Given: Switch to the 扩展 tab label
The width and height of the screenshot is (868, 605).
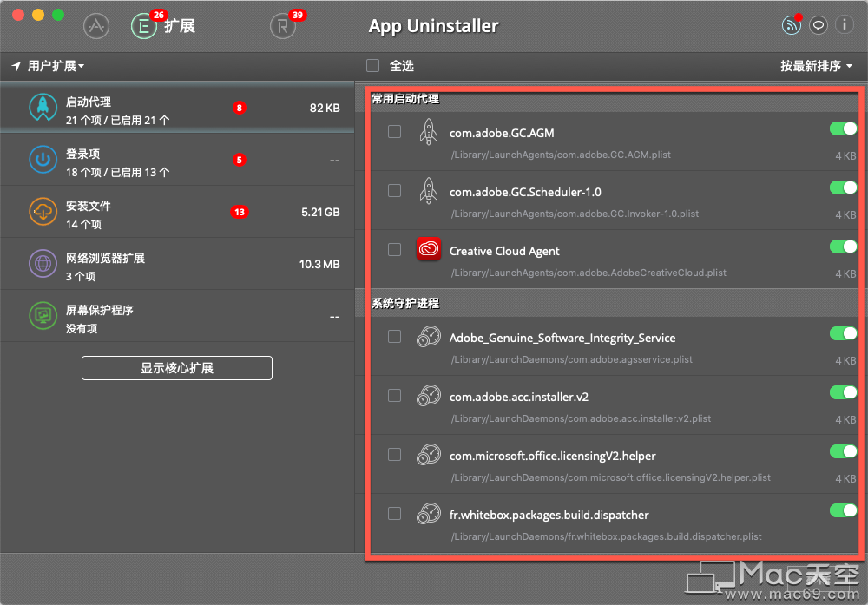Looking at the screenshot, I should (x=180, y=26).
